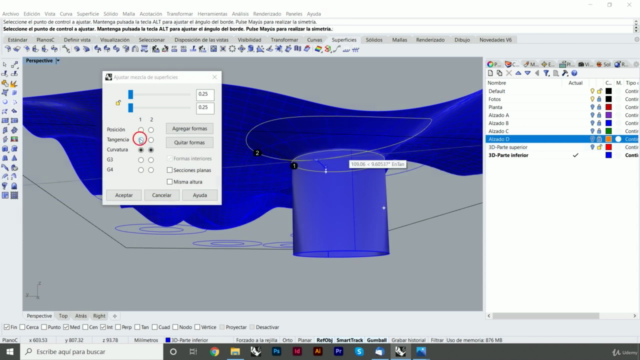Click the left arrow icon in Layers toolbar
Viewport: 640px width, 360px height.
[537, 73]
